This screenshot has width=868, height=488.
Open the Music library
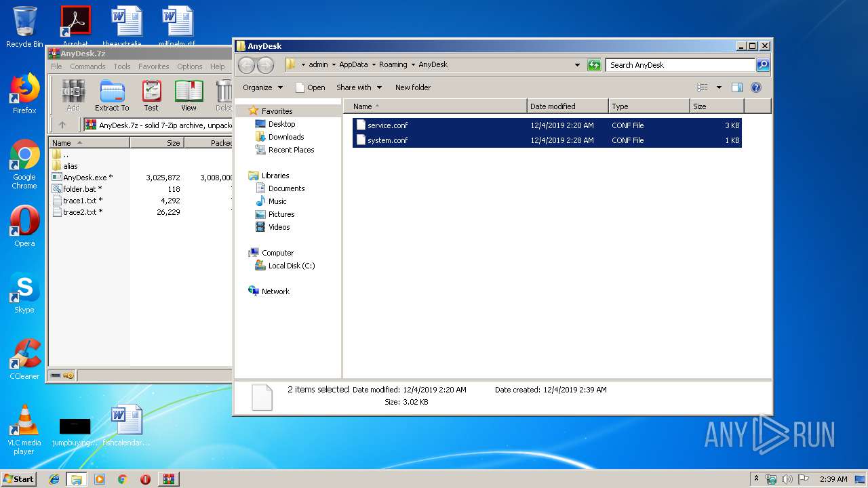pyautogui.click(x=271, y=201)
